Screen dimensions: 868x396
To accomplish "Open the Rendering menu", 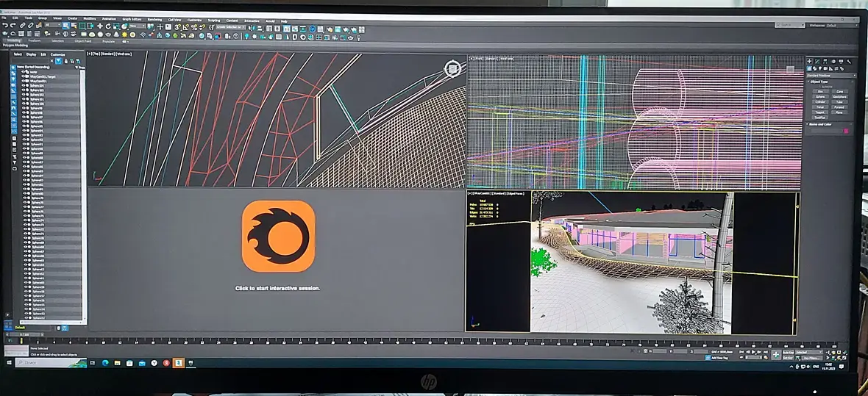I will tap(154, 19).
